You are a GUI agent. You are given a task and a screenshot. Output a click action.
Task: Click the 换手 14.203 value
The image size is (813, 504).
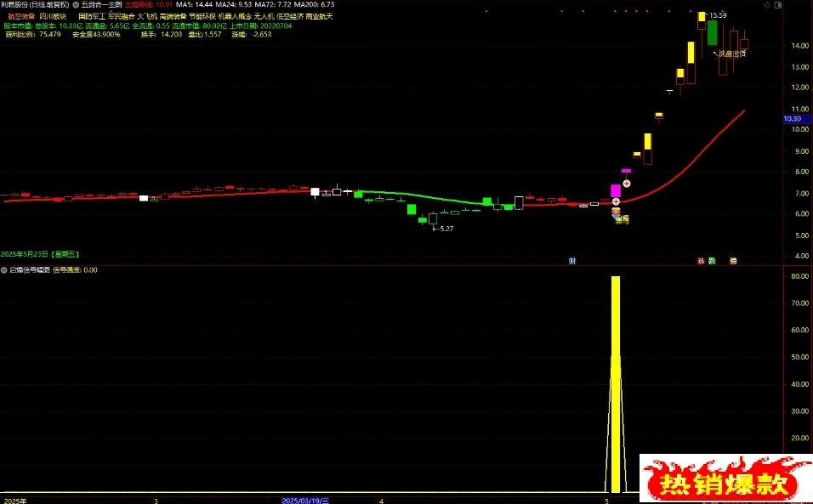tap(171, 35)
